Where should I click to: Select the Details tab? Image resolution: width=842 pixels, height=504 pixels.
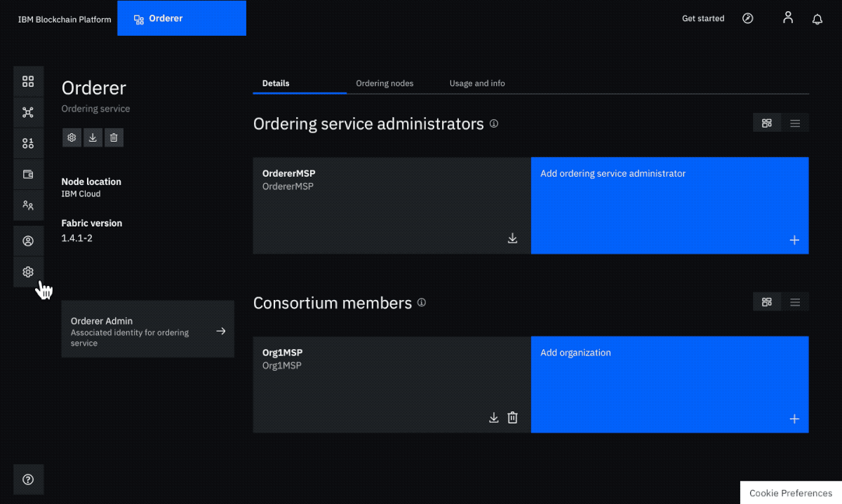coord(300,83)
